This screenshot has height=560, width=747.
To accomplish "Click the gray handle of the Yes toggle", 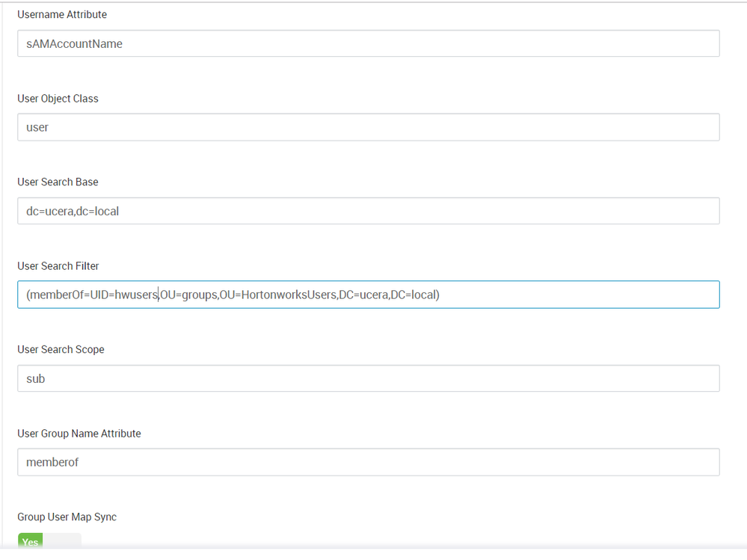I will coord(61,541).
